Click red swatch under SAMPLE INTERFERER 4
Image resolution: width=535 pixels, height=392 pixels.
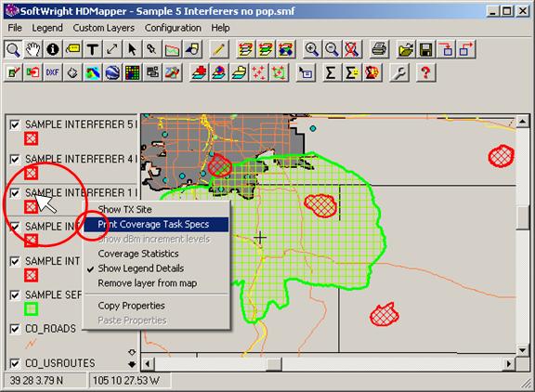coord(31,173)
